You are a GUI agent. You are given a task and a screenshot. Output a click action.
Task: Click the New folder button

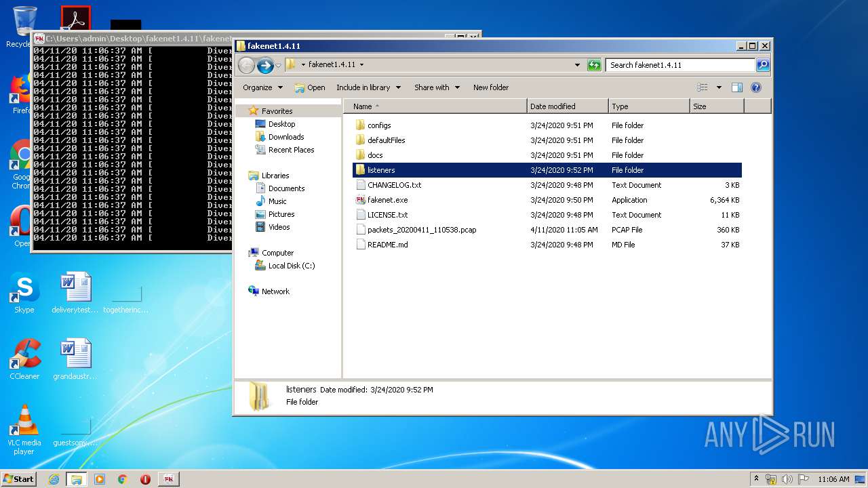[x=491, y=87]
